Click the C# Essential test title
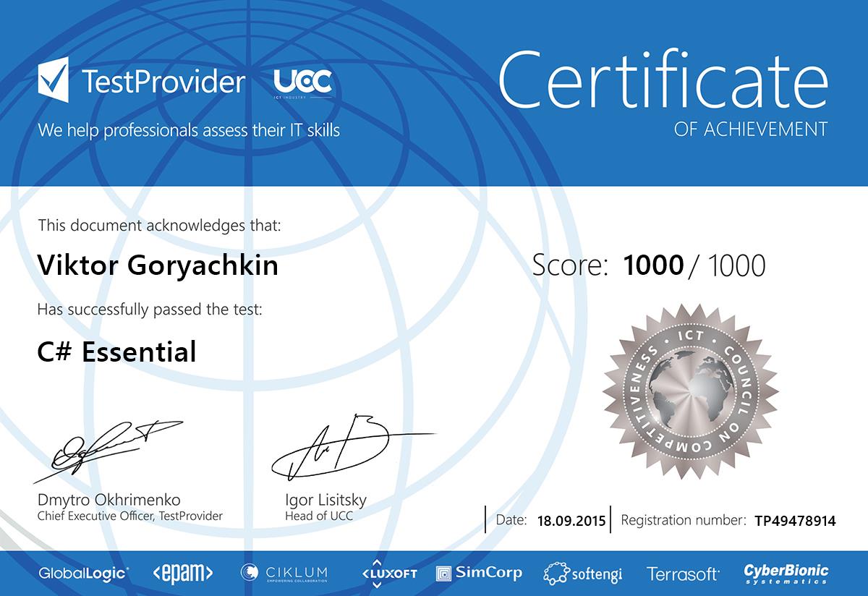868x596 pixels. pyautogui.click(x=116, y=352)
